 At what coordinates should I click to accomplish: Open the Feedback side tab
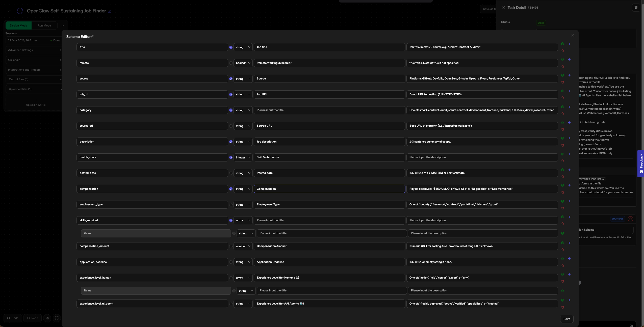641,163
